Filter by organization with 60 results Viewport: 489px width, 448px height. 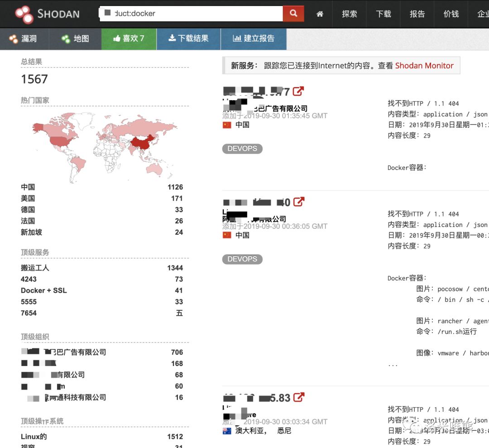coord(43,386)
